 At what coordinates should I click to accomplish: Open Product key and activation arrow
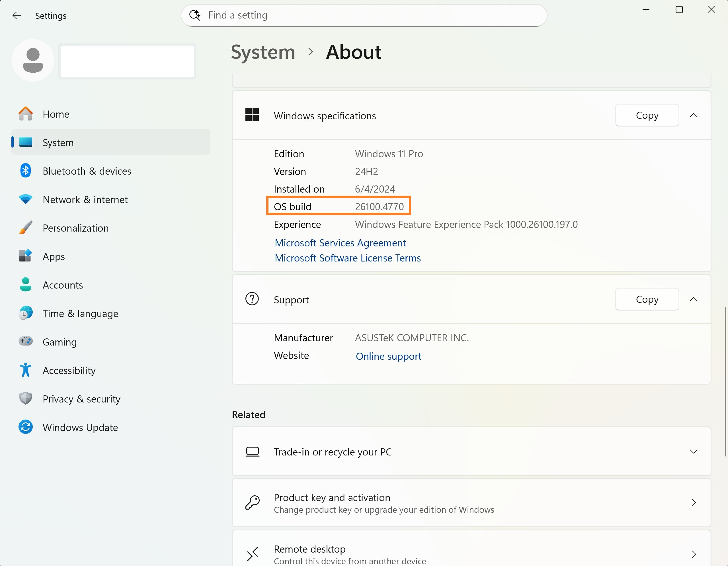click(694, 503)
